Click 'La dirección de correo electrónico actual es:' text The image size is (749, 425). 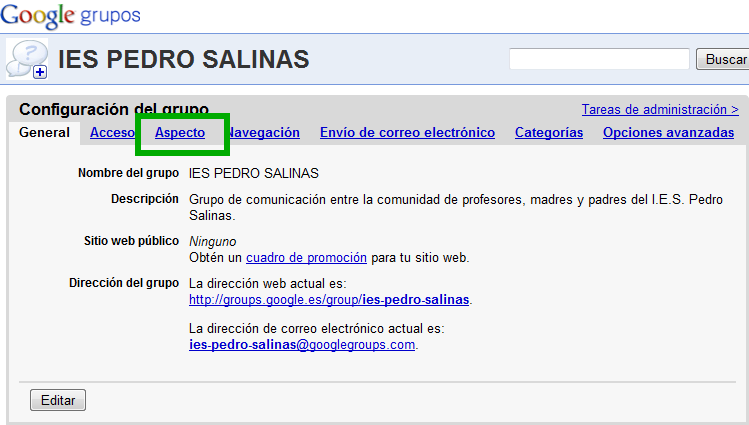[x=317, y=329]
